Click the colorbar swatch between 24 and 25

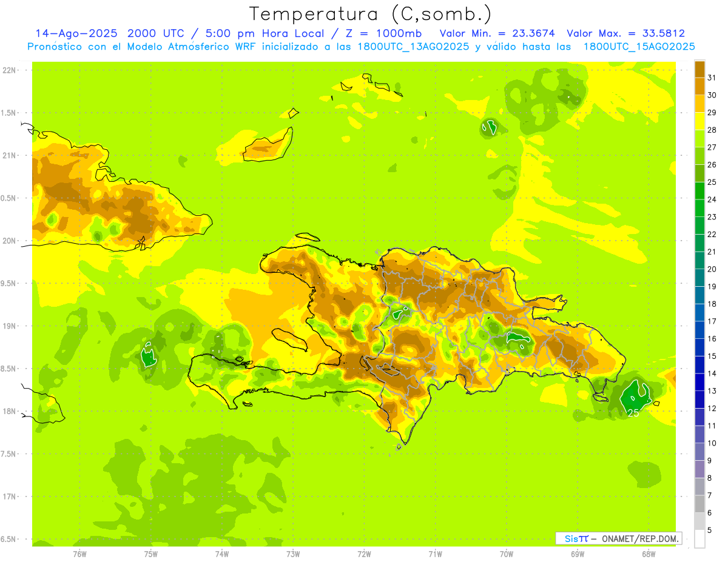click(699, 190)
